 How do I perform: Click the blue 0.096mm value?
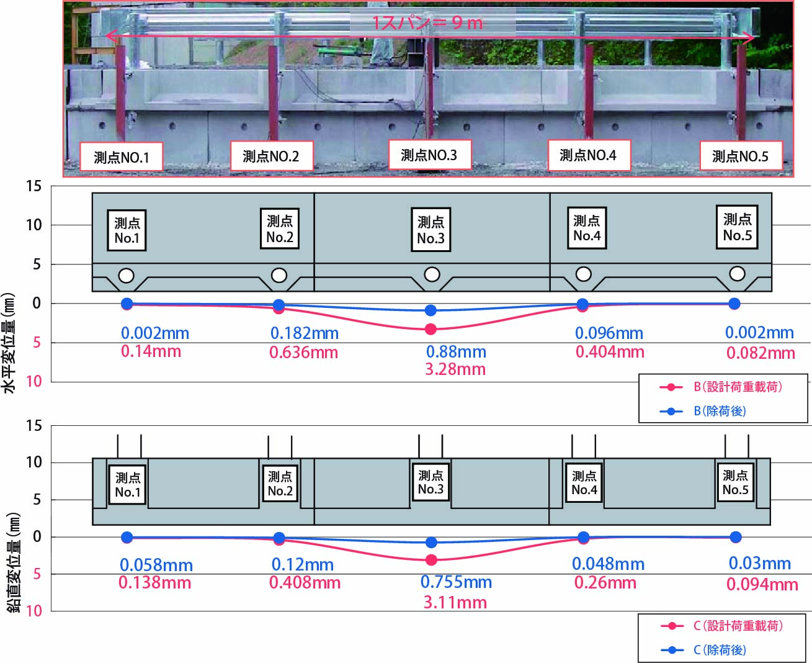point(609,333)
